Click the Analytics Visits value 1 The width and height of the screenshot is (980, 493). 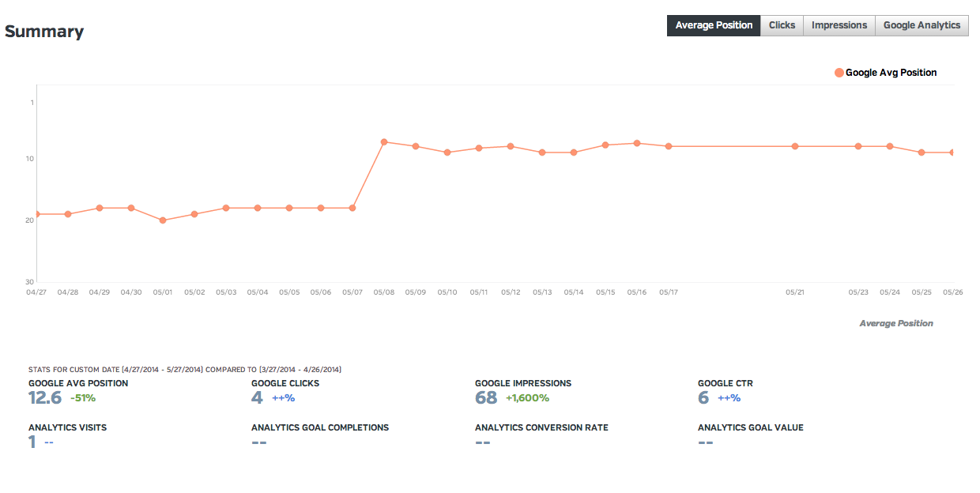point(32,442)
